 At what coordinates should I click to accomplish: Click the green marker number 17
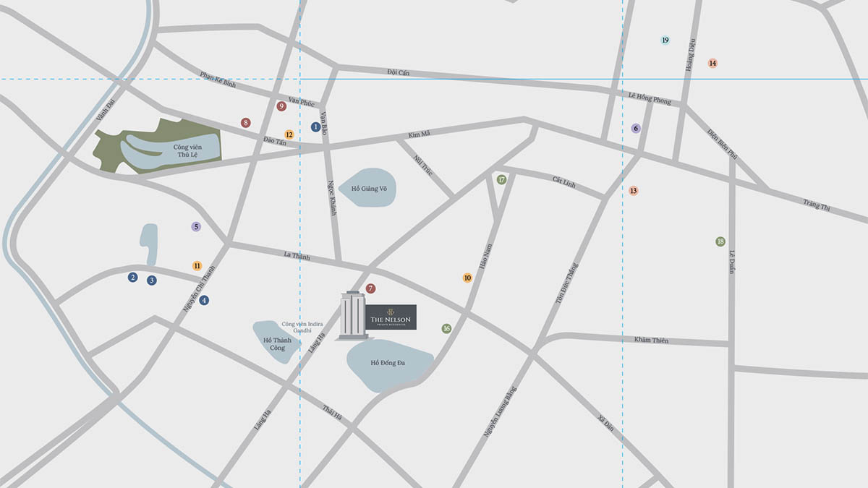[501, 179]
